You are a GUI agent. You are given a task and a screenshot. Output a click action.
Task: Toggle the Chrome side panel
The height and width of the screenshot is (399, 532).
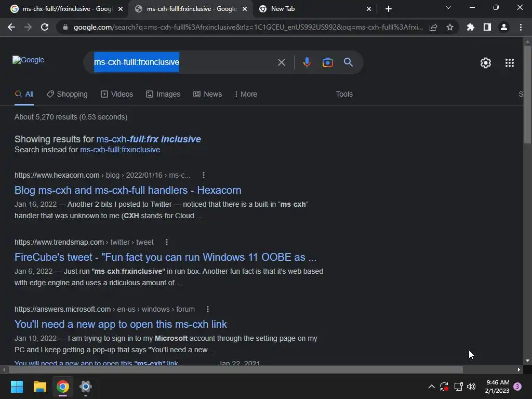(487, 27)
